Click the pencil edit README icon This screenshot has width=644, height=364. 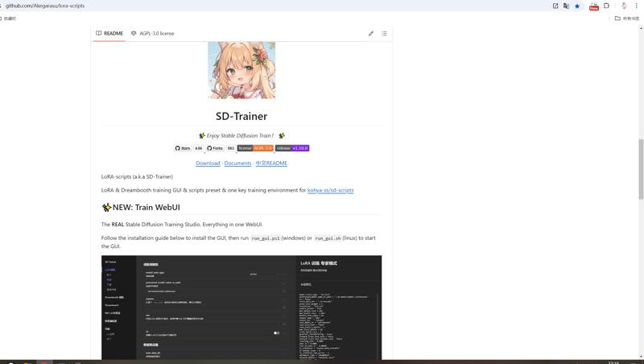(x=371, y=33)
